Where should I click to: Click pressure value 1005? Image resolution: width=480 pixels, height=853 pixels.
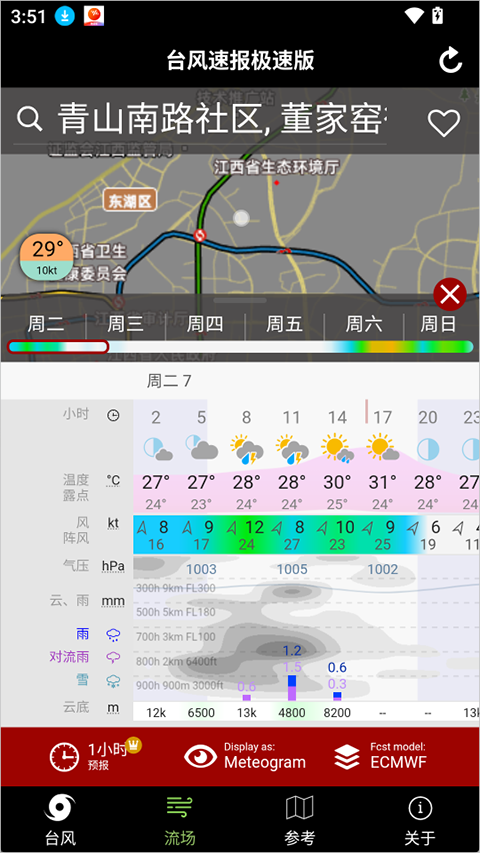point(292,570)
